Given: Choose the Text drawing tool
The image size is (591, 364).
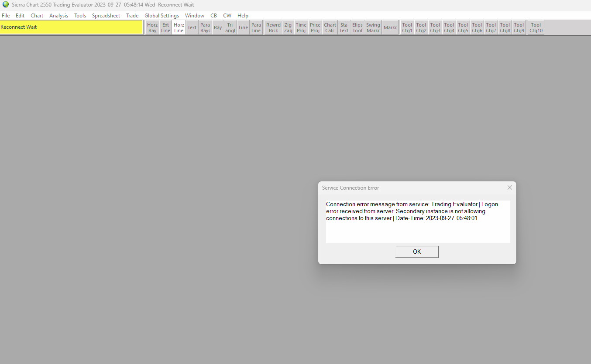Looking at the screenshot, I should 192,27.
